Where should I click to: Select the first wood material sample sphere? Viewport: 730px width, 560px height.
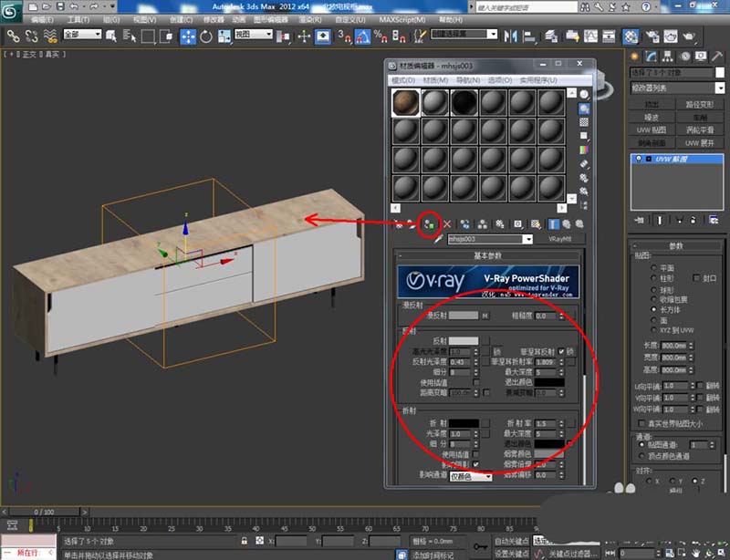tap(404, 103)
